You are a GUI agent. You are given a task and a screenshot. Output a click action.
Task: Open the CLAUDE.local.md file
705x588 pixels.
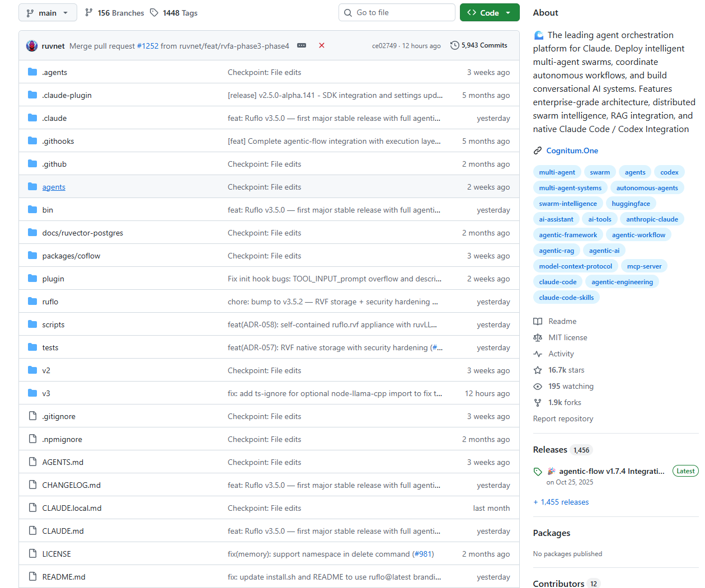(x=72, y=508)
